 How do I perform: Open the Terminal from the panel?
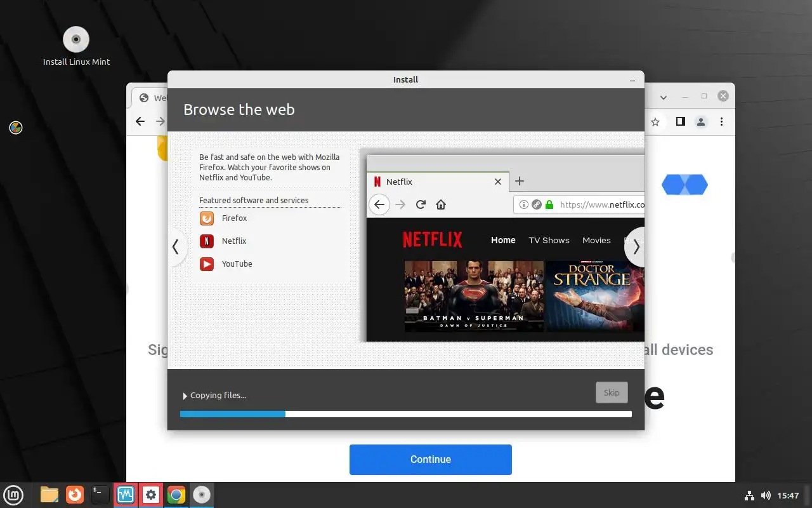[100, 495]
